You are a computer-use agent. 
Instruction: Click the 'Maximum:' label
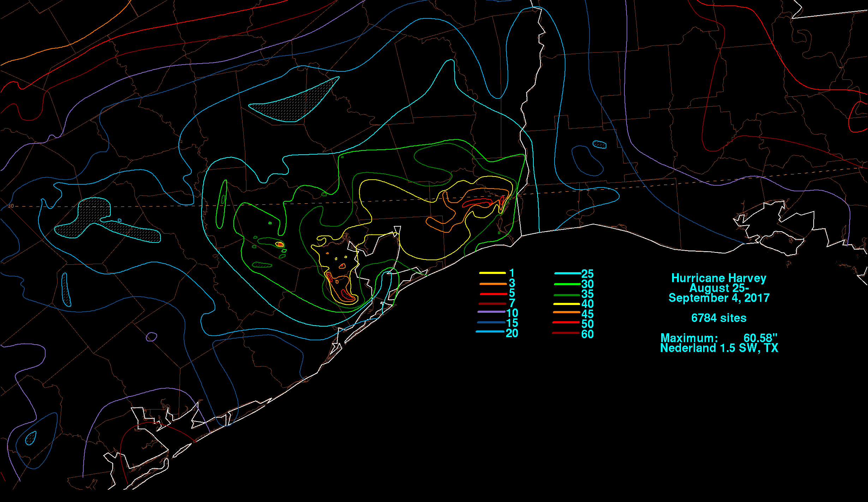tap(689, 338)
